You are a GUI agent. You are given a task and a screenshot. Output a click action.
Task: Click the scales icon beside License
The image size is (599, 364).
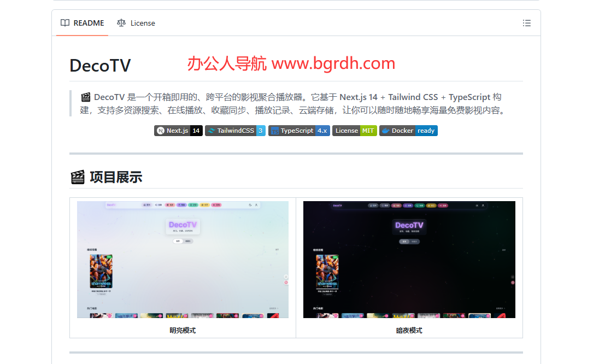[121, 23]
